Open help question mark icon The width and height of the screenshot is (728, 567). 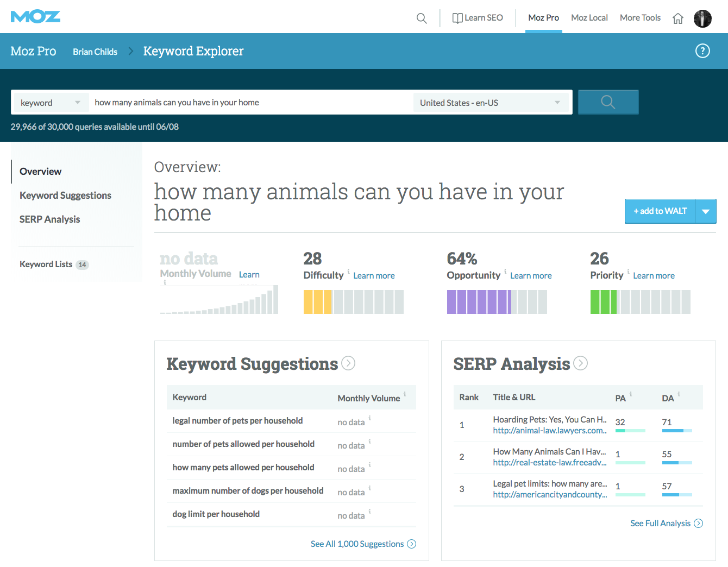click(x=702, y=51)
